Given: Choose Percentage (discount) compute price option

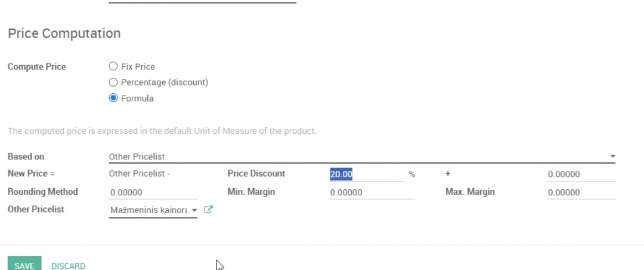Looking at the screenshot, I should click(x=113, y=82).
